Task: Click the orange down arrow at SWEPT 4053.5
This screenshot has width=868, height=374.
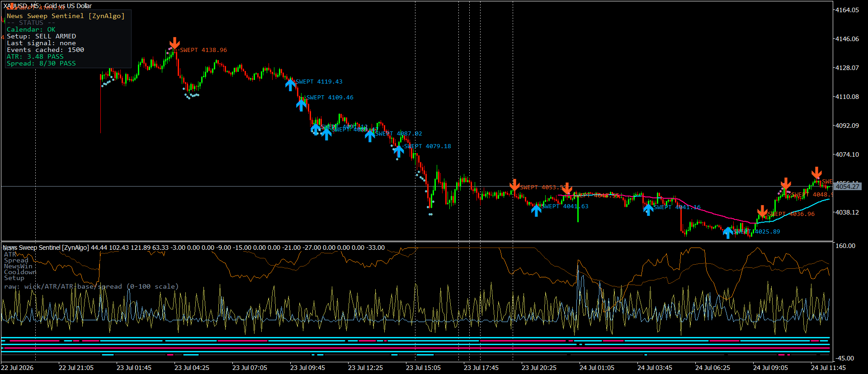Action: coord(514,185)
